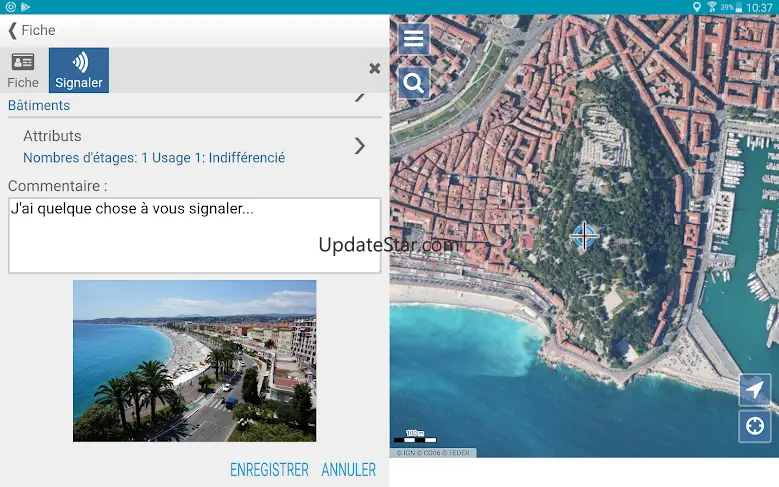Expand the Attributs row arrow
The height and width of the screenshot is (487, 779).
pyautogui.click(x=360, y=146)
